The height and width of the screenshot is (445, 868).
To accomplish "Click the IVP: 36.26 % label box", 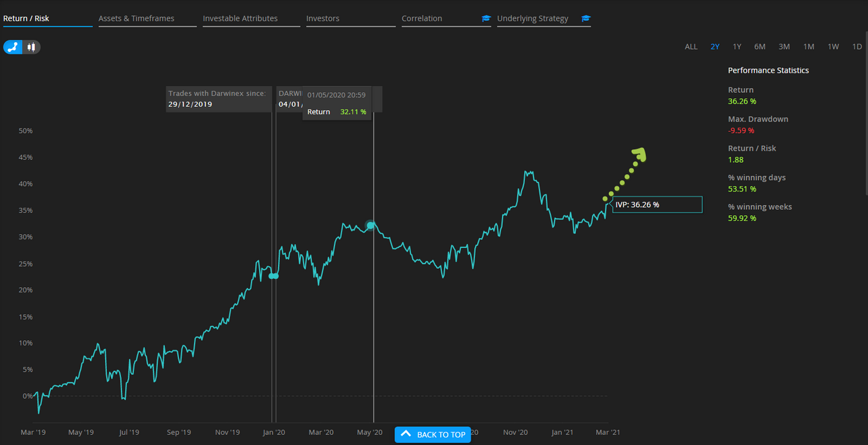I will 657,204.
